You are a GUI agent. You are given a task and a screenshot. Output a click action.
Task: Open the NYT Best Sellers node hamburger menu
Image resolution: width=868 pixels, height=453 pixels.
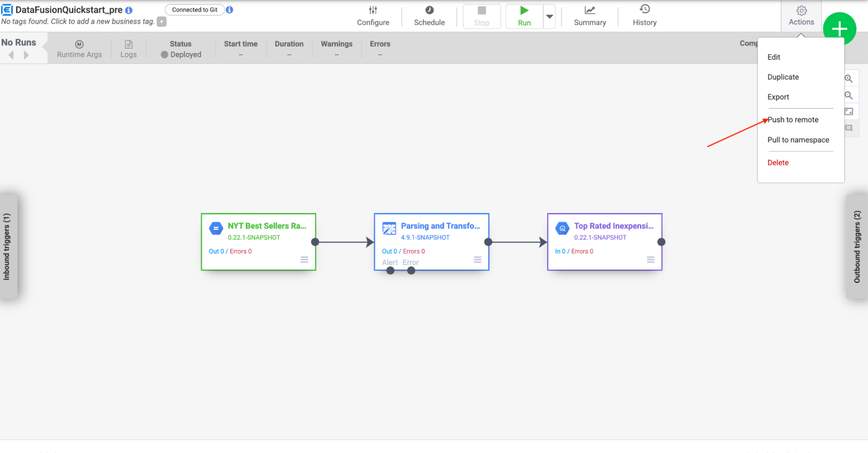[x=304, y=259]
